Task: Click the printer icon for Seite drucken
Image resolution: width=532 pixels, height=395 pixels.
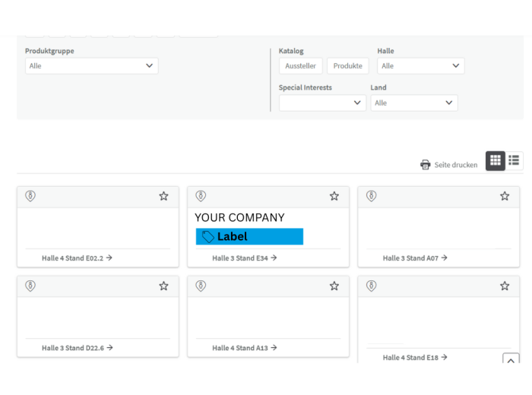Action: pos(426,165)
